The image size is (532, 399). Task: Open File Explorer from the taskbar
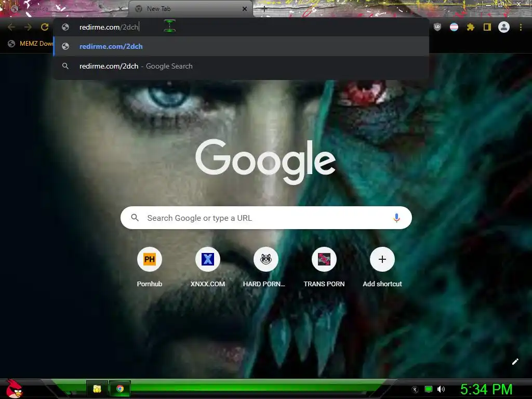point(97,389)
